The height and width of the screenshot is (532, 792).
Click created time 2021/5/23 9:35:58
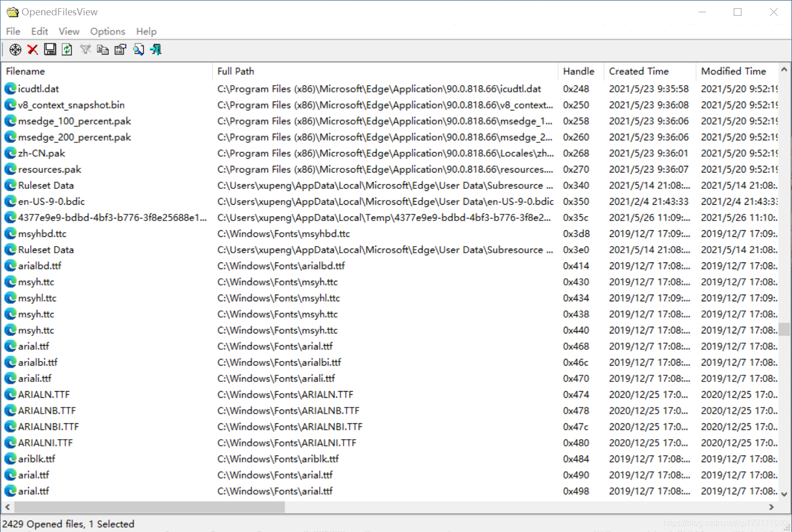coord(649,89)
